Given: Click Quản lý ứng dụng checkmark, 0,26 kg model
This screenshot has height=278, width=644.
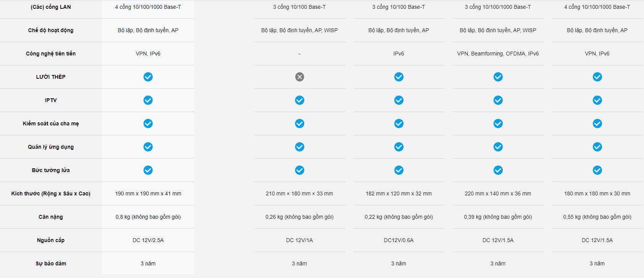Looking at the screenshot, I should pos(300,147).
